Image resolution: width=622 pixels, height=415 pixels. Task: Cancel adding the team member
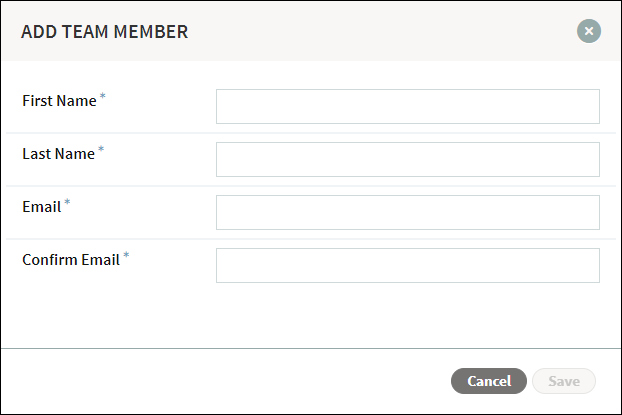489,381
